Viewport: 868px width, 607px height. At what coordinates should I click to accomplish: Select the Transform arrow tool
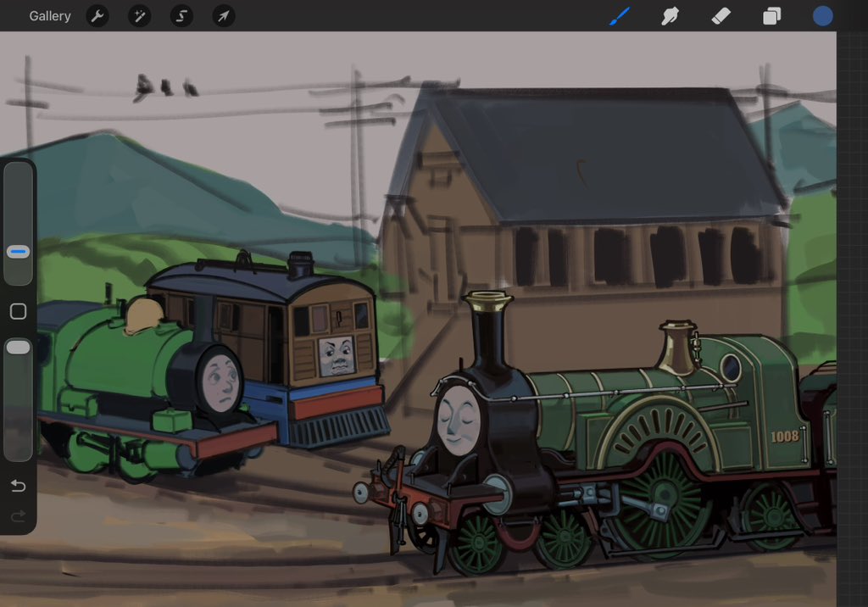pyautogui.click(x=223, y=15)
